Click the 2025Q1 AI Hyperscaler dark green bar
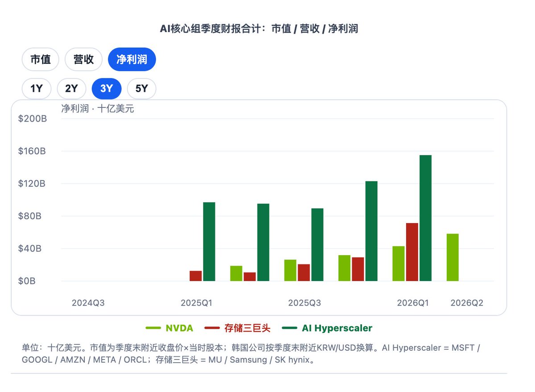 tap(209, 242)
